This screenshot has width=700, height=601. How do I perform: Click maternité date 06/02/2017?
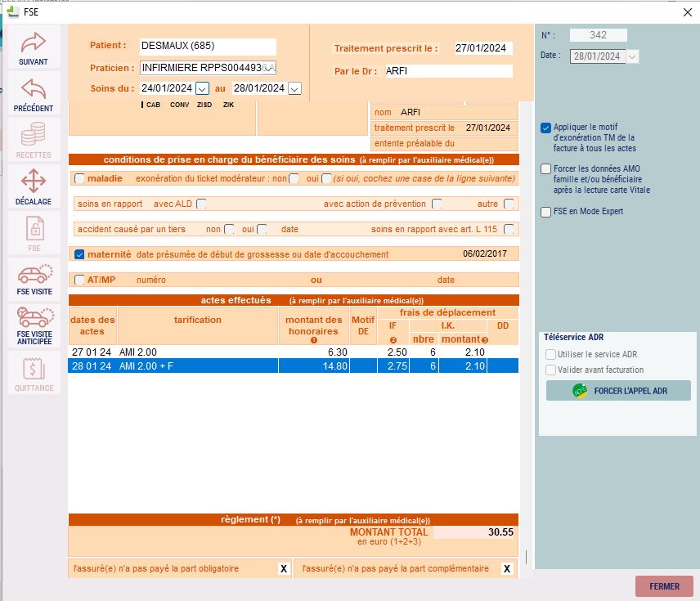point(485,254)
